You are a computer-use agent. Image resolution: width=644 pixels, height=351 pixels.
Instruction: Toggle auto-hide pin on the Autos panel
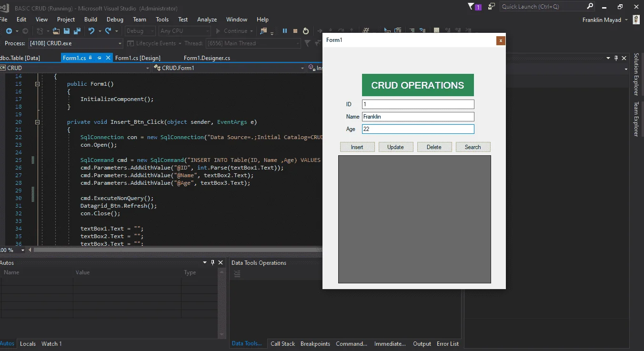point(212,262)
